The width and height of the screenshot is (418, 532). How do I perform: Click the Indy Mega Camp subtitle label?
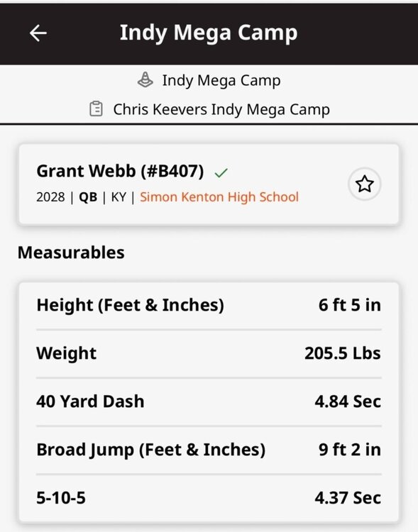[x=221, y=80]
